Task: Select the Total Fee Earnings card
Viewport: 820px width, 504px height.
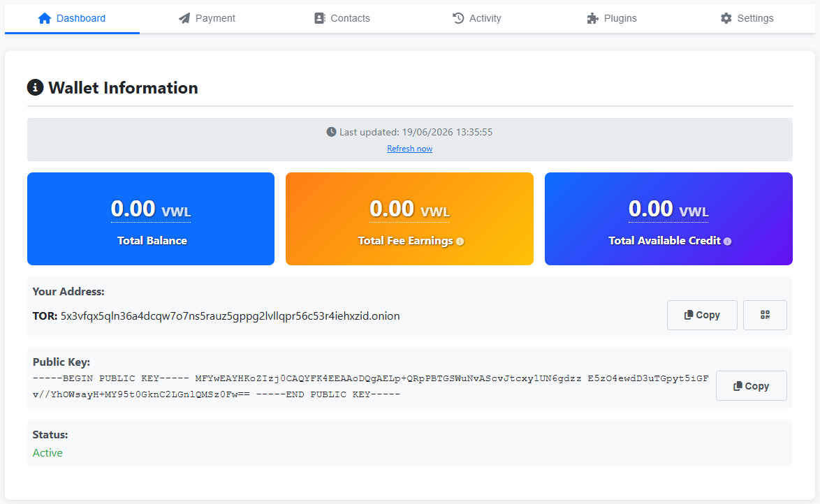Action: (x=409, y=218)
